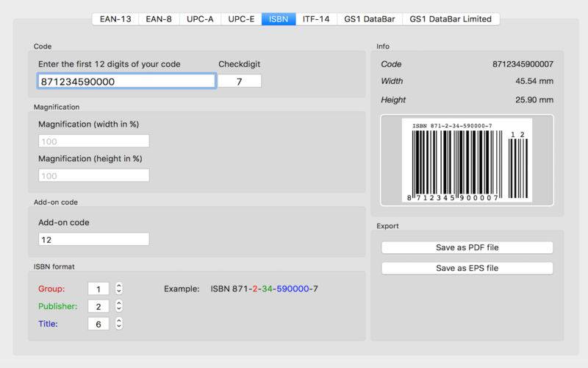This screenshot has width=588, height=368.
Task: Click the Checkdigit field showing 7
Action: 240,81
